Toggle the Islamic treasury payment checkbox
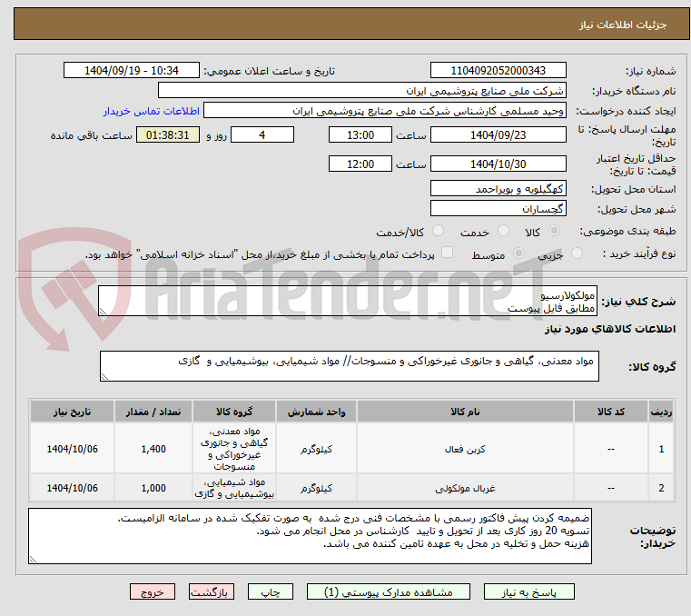Screen dimensions: 691x616 click(447, 253)
